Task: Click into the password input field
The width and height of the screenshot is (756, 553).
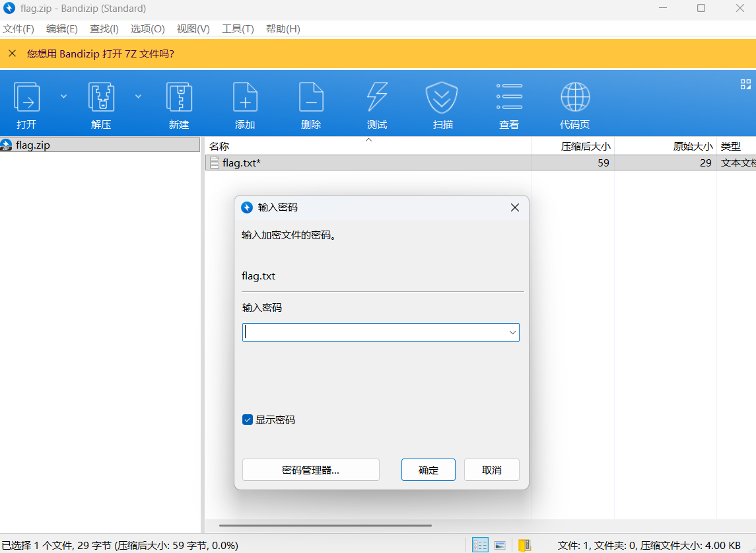Action: (x=373, y=332)
